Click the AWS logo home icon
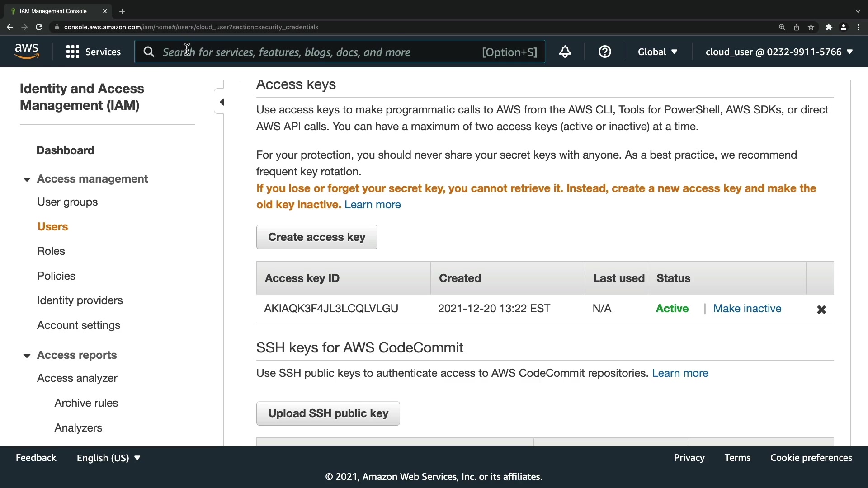The height and width of the screenshot is (488, 868). pos(27,52)
